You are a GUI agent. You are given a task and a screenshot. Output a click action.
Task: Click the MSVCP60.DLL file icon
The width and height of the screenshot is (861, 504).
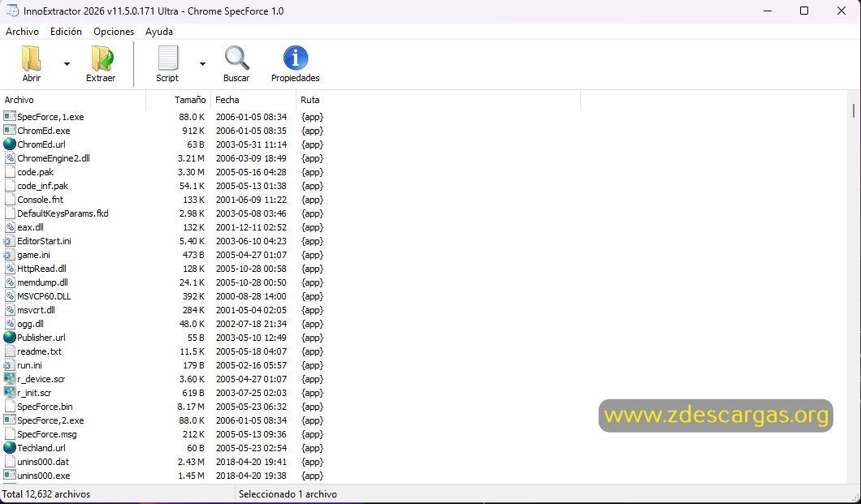pyautogui.click(x=9, y=296)
